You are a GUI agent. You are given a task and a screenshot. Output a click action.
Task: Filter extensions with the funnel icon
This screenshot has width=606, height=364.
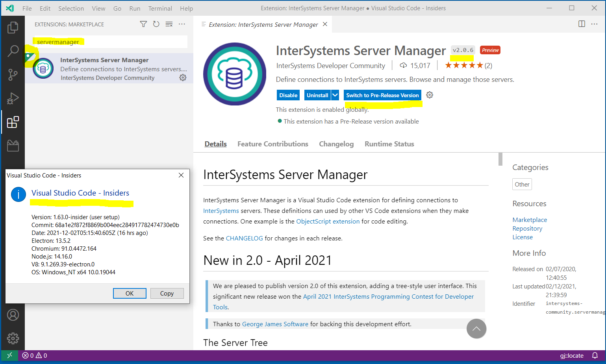click(143, 24)
